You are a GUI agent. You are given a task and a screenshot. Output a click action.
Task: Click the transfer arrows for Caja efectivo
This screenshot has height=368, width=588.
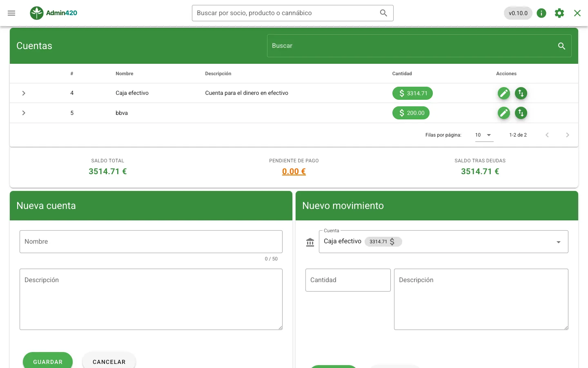point(521,93)
